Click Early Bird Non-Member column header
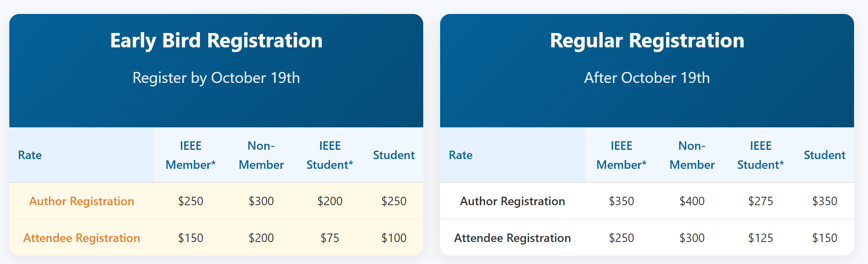868x264 pixels. click(x=261, y=155)
